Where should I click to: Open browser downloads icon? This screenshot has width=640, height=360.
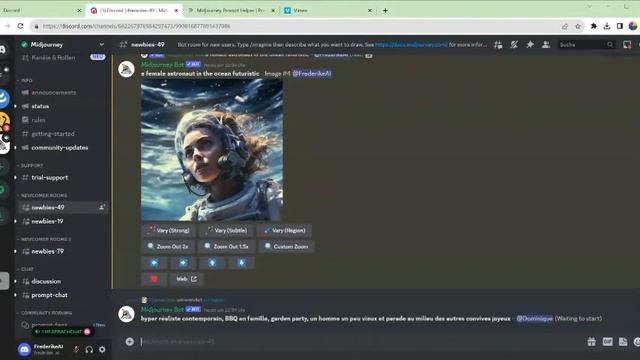[x=607, y=26]
